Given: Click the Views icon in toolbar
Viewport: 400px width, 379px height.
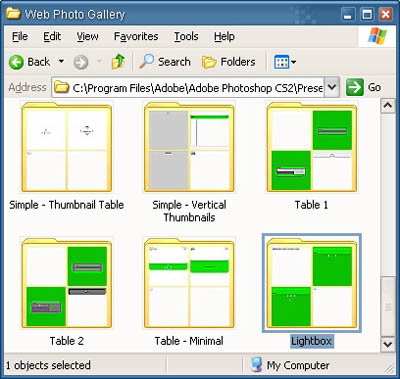Looking at the screenshot, I should point(281,62).
